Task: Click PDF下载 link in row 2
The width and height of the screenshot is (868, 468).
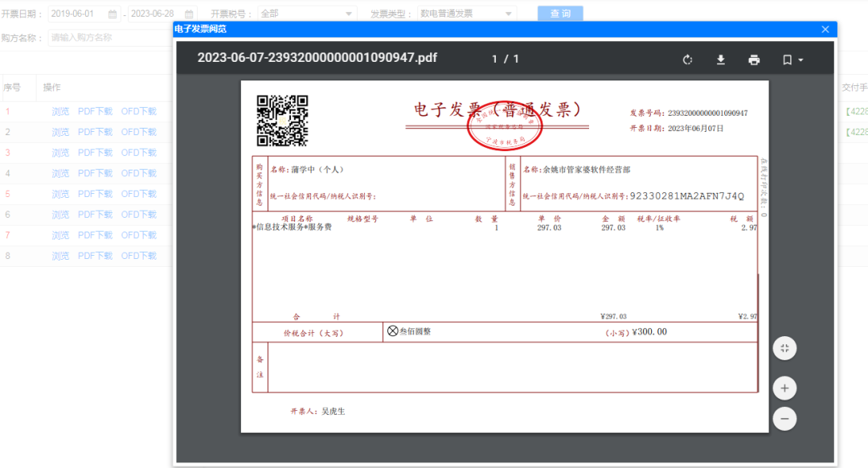Action: tap(95, 132)
